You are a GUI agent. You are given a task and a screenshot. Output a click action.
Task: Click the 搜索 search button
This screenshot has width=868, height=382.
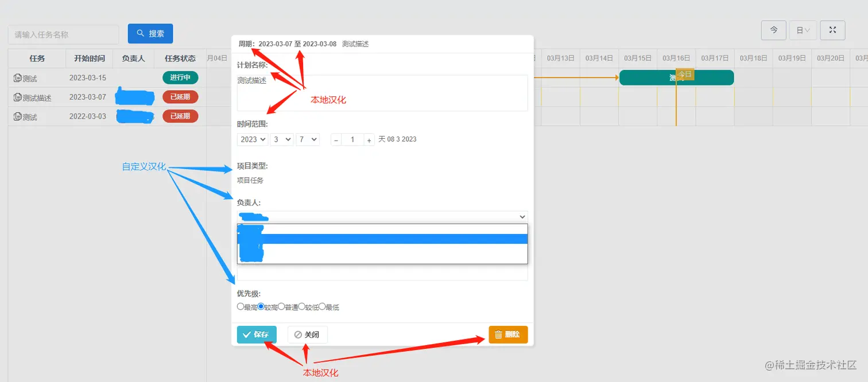pyautogui.click(x=150, y=33)
